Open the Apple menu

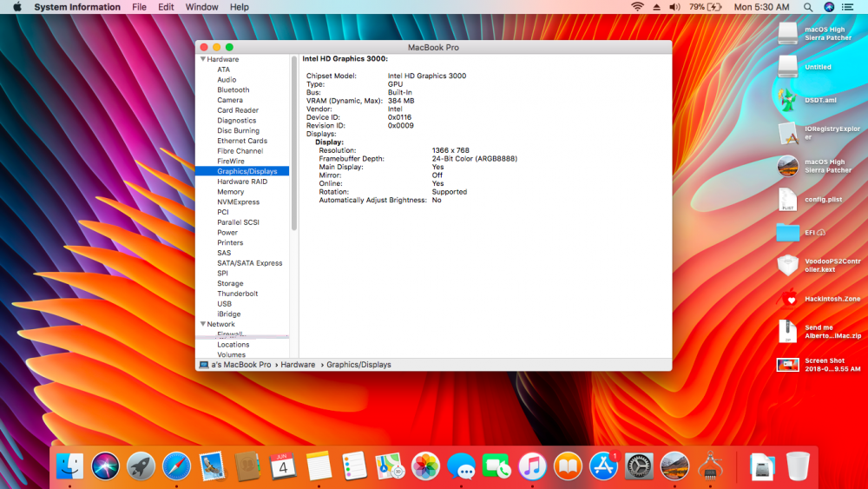coord(17,7)
